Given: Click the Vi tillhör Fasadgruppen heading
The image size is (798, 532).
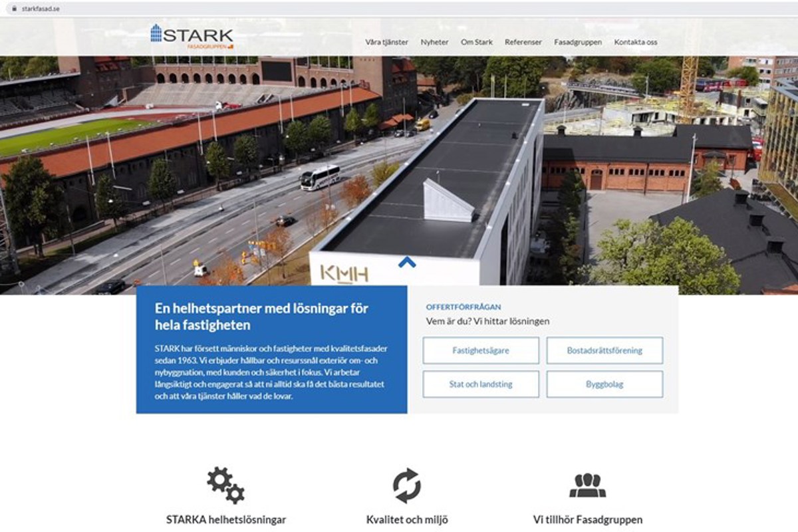Looking at the screenshot, I should [588, 520].
